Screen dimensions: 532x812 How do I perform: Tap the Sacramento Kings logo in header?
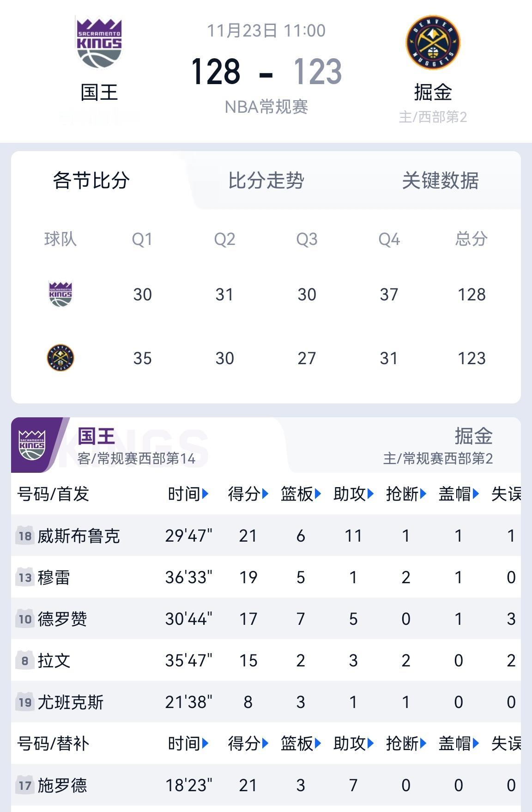click(99, 43)
